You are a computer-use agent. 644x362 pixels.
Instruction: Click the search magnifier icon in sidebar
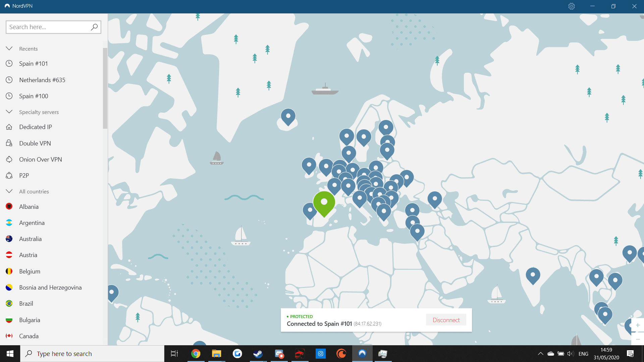pos(94,27)
